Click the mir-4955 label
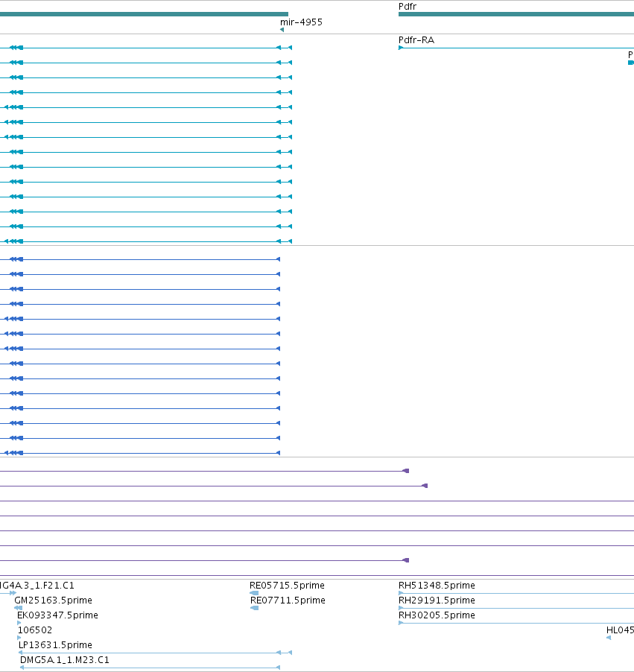This screenshot has height=672, width=634. coord(301,22)
